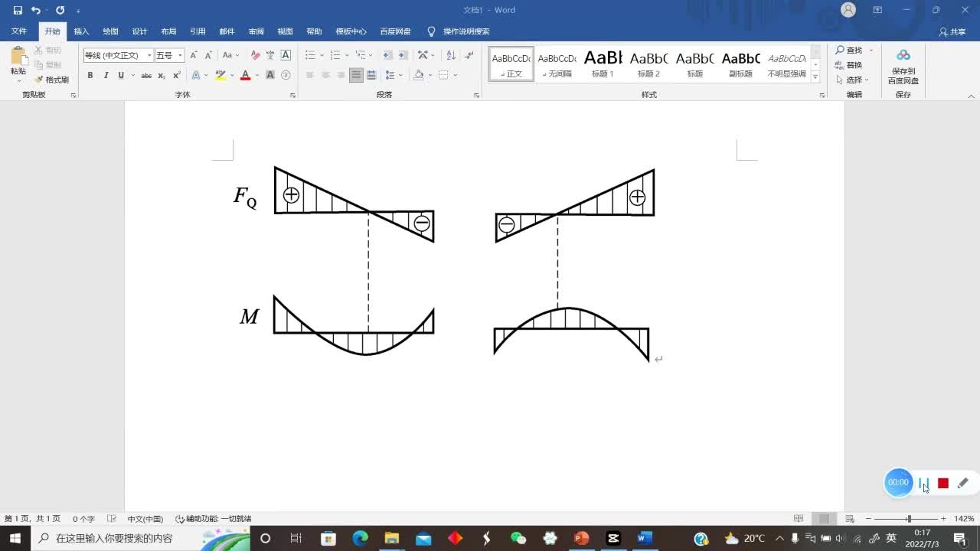Image resolution: width=980 pixels, height=551 pixels.
Task: Click the 查找 Find button
Action: tap(849, 50)
